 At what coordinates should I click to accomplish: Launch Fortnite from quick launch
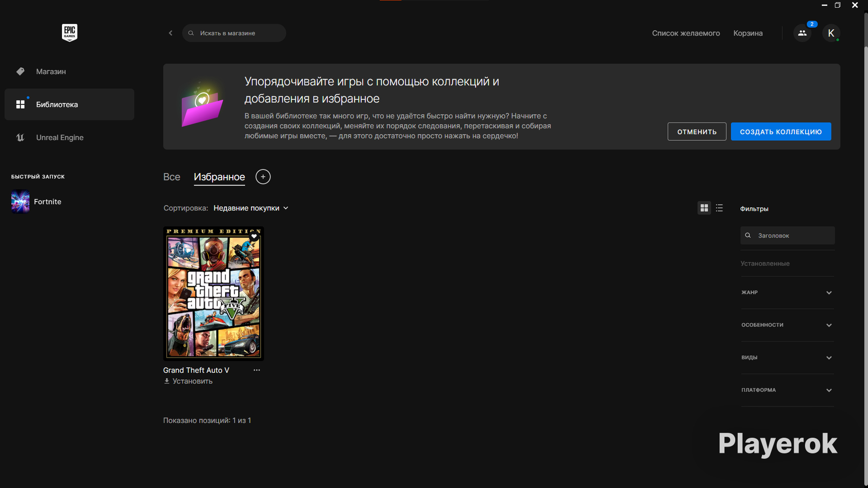click(47, 202)
